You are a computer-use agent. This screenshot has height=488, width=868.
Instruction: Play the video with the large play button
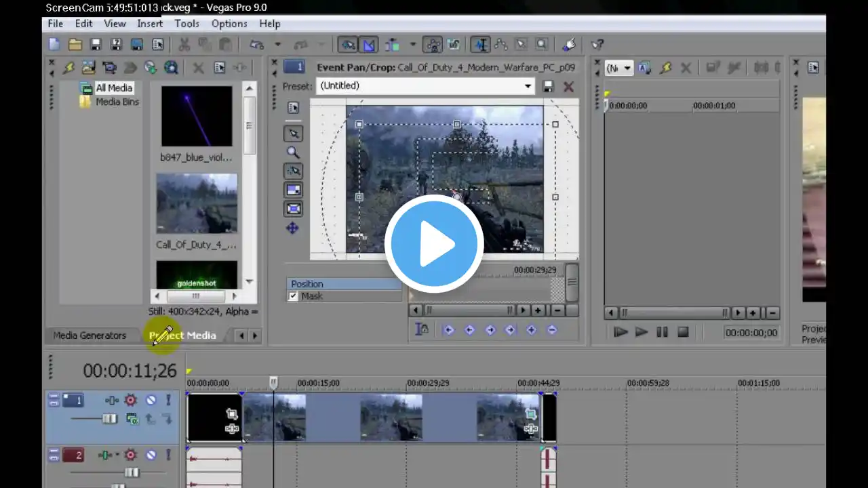434,244
